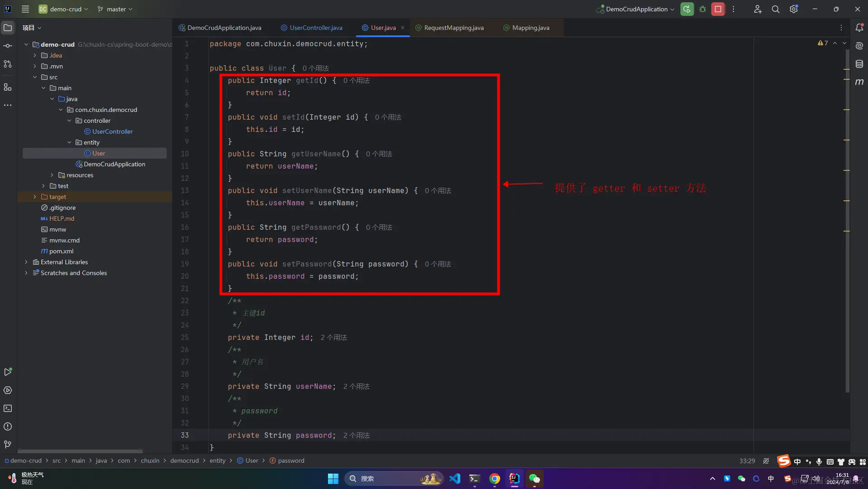The width and height of the screenshot is (868, 489).
Task: Switch to Mapping.java tab
Action: point(526,28)
